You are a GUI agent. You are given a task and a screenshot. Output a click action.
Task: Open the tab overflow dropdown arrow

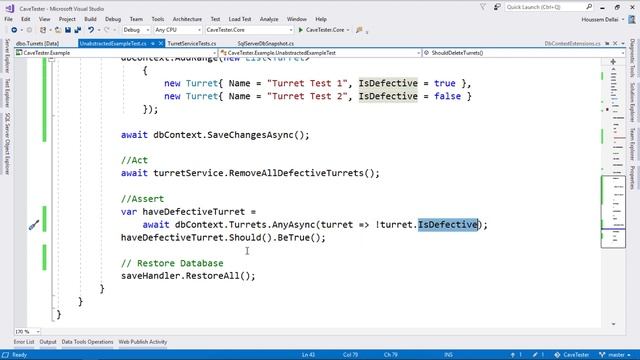coord(623,43)
